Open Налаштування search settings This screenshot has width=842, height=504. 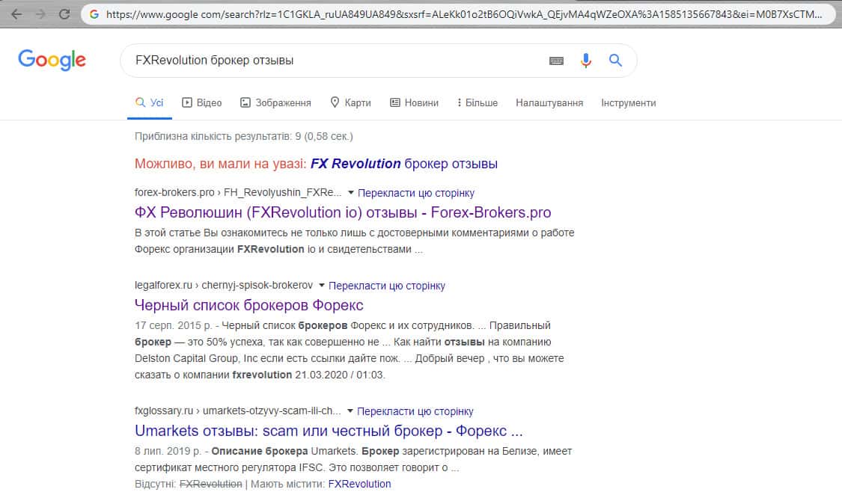click(549, 103)
